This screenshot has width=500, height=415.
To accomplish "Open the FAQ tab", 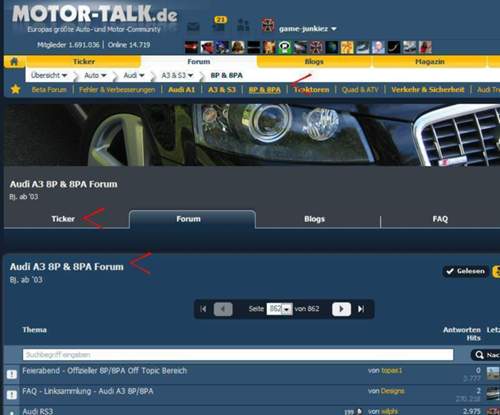I will [440, 219].
